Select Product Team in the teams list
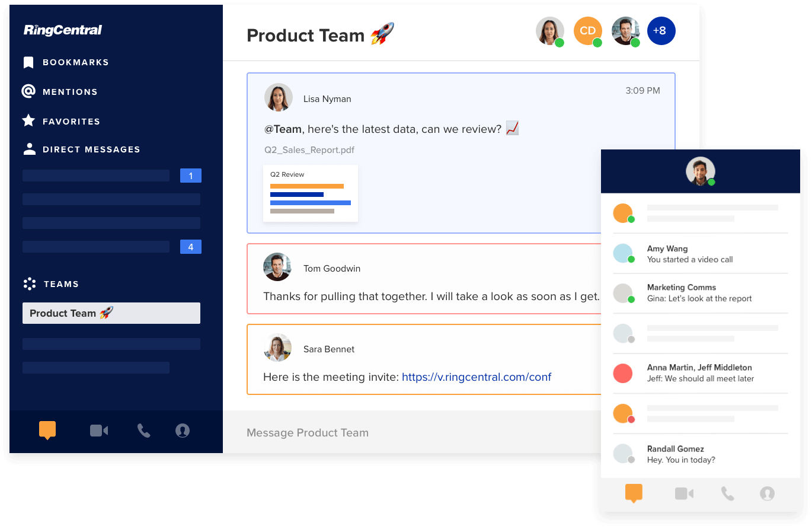This screenshot has width=812, height=529. (111, 313)
